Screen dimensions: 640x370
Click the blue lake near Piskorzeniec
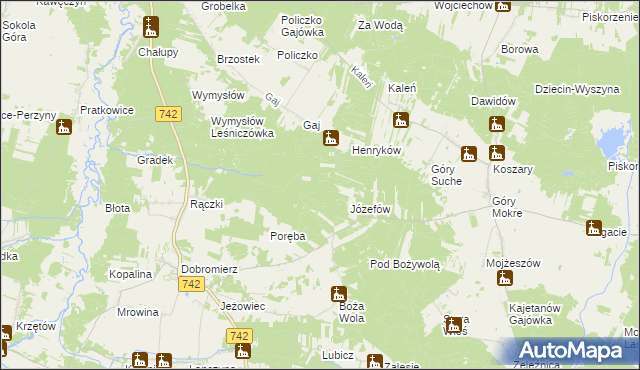tap(611, 142)
